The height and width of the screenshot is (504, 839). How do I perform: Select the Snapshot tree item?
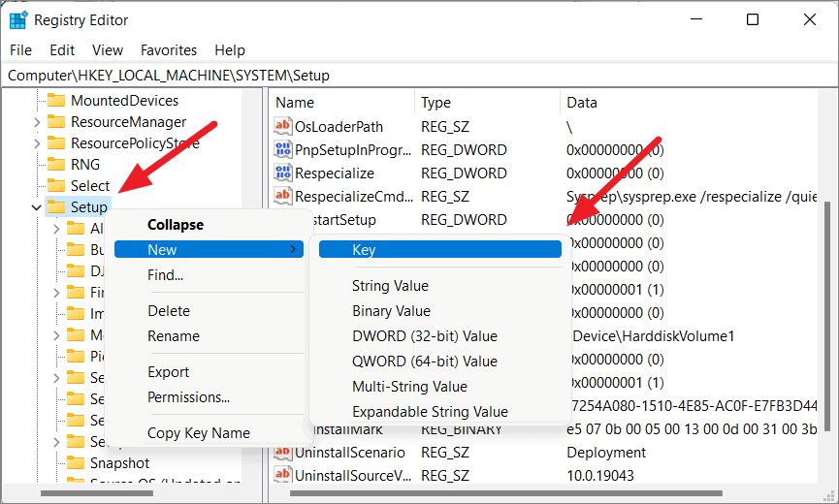pos(120,463)
